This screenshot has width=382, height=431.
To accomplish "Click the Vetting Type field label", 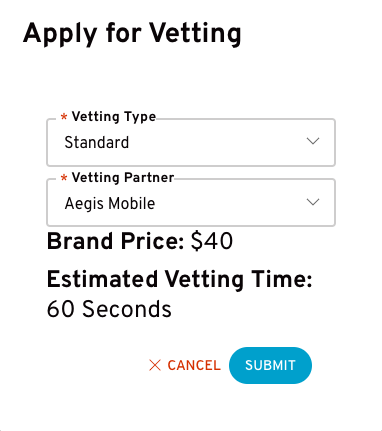I will point(114,117).
